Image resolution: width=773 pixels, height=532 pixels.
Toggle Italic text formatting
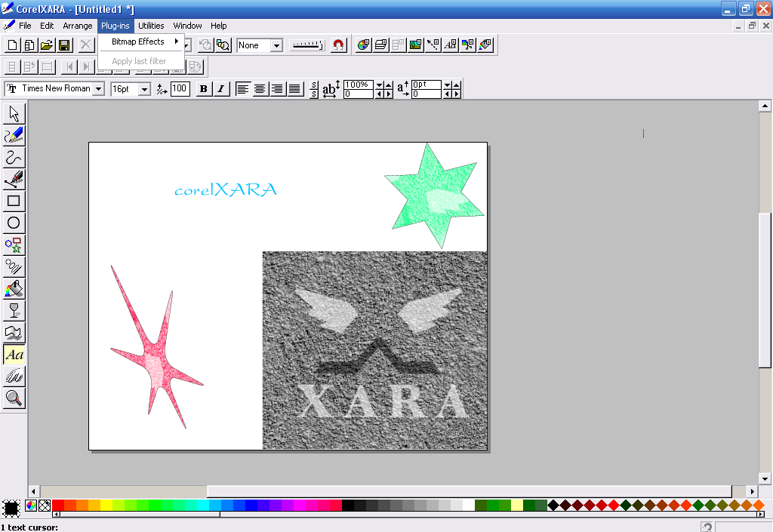click(221, 89)
